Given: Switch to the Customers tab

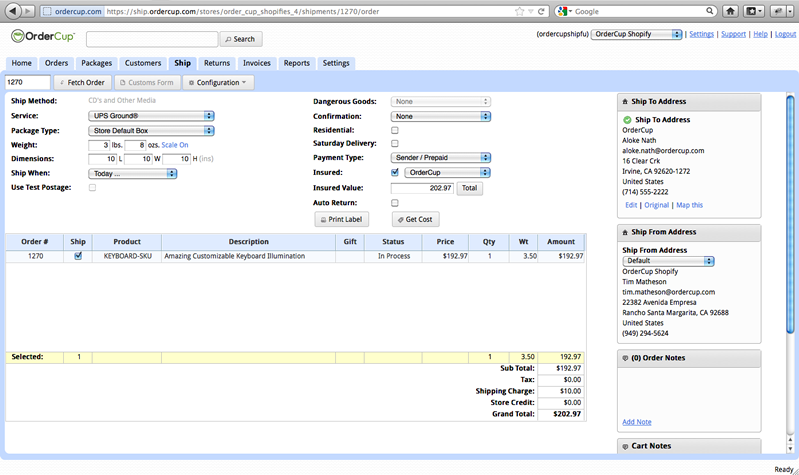Looking at the screenshot, I should (143, 63).
